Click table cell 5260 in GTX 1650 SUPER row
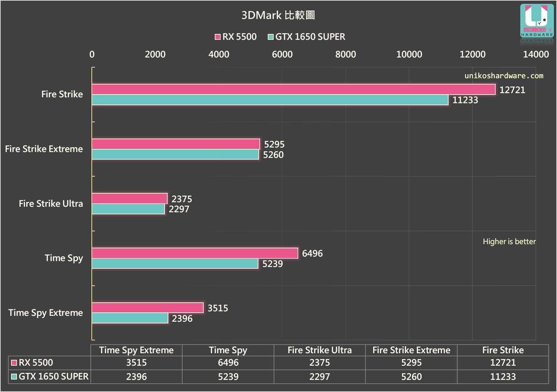The height and width of the screenshot is (392, 557). [x=412, y=377]
